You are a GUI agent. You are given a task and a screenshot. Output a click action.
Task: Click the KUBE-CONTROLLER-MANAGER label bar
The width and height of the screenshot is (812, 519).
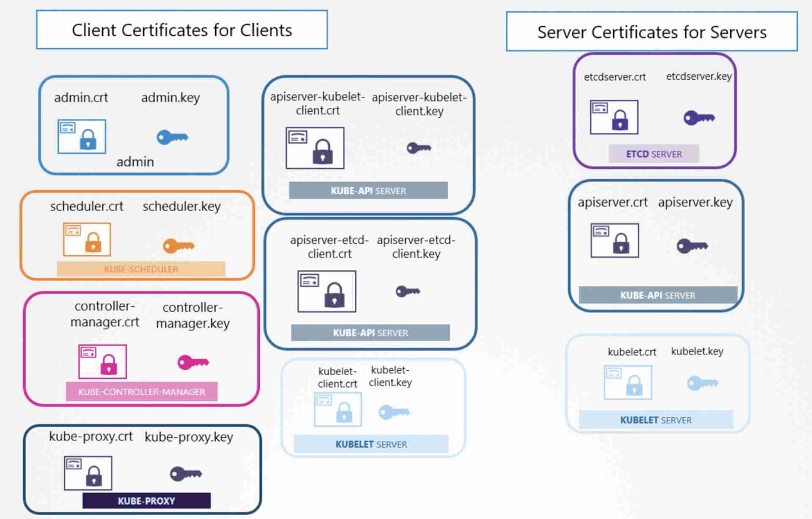tap(142, 391)
